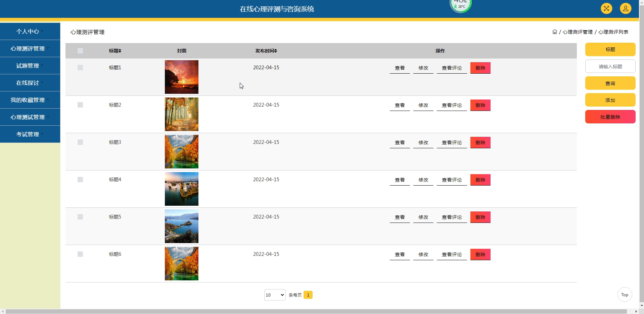The height and width of the screenshot is (314, 644).
Task: Open 查看评论 for 标题3
Action: pyautogui.click(x=452, y=143)
